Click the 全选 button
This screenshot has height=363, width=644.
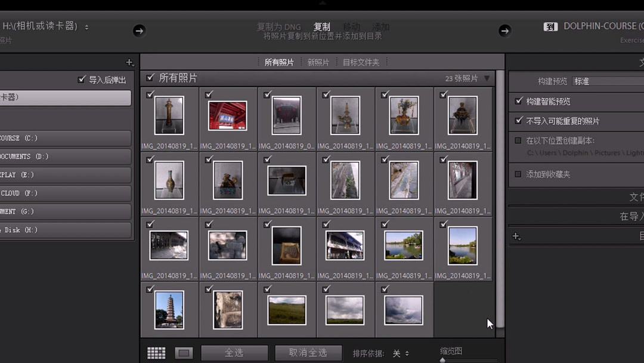click(x=234, y=352)
